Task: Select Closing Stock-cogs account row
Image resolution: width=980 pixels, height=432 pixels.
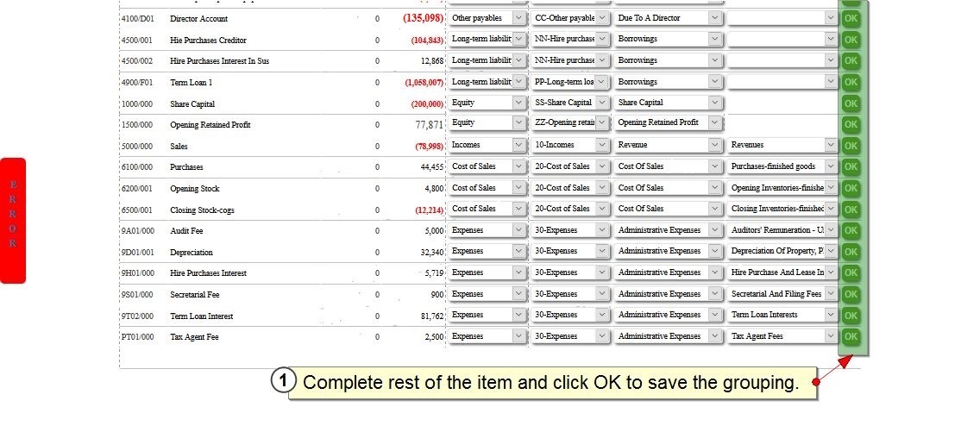Action: pos(282,210)
